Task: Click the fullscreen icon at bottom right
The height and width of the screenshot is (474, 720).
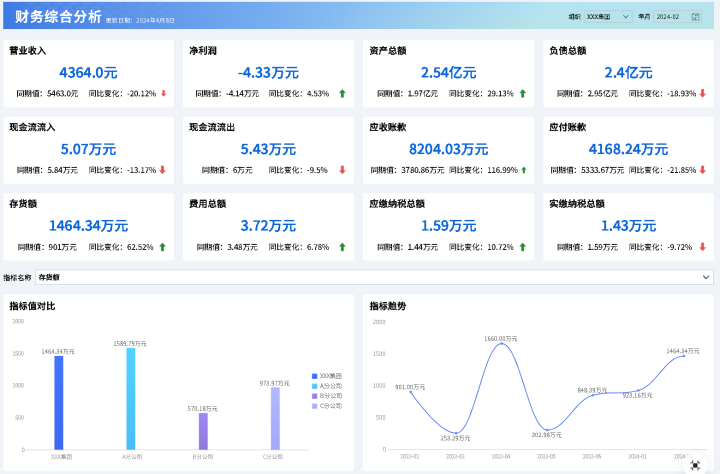Action: 695,465
